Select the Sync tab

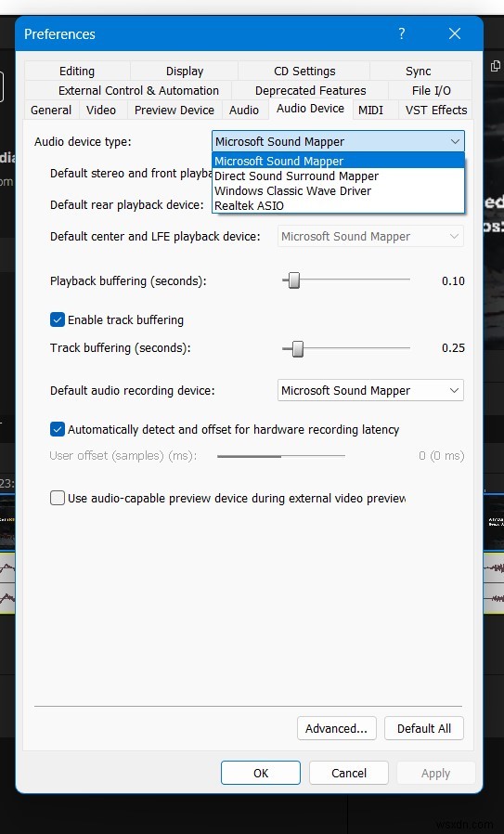(x=419, y=72)
